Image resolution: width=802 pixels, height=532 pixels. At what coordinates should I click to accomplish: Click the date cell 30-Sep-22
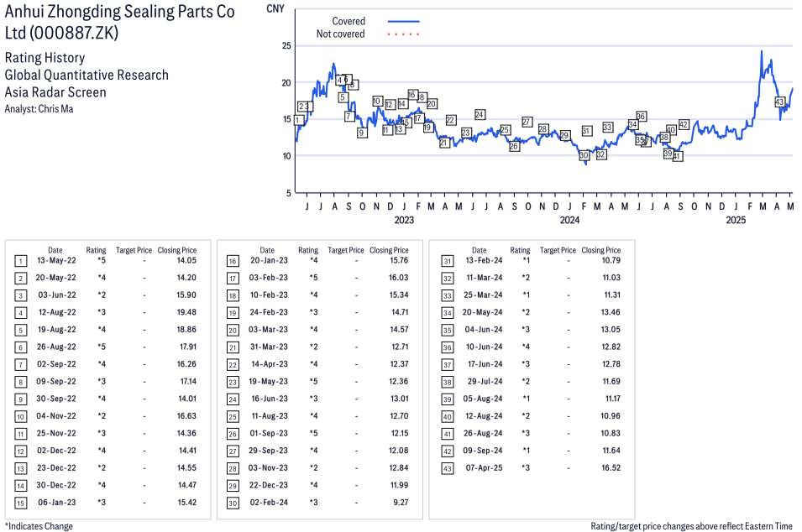pyautogui.click(x=55, y=399)
